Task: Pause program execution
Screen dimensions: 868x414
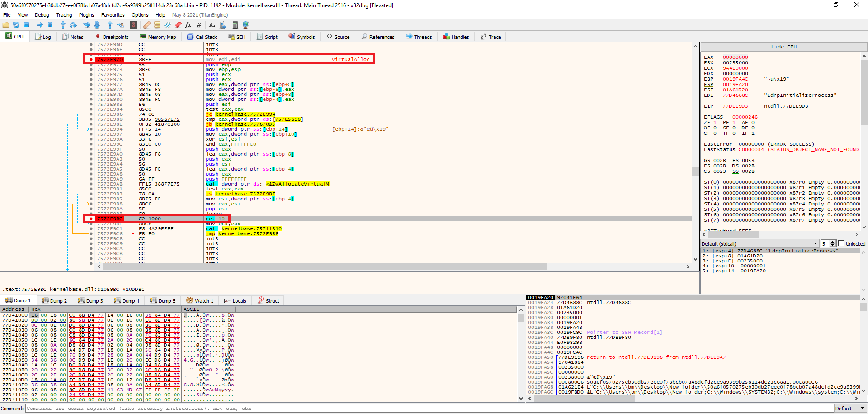Action: click(50, 25)
